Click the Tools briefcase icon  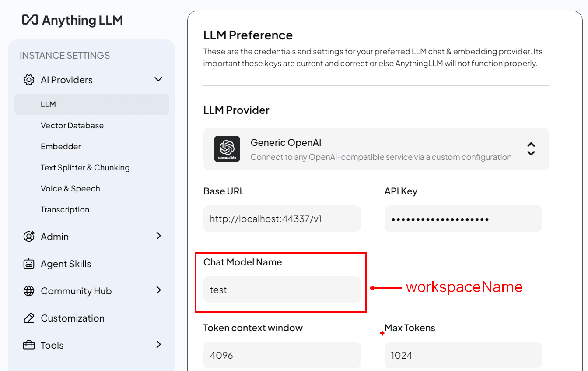(28, 345)
